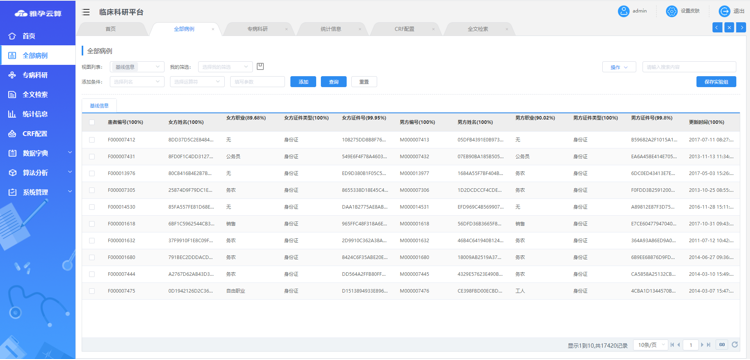Open 首页 in the sidebar
Viewport: 750px width, 360px height.
click(x=38, y=36)
